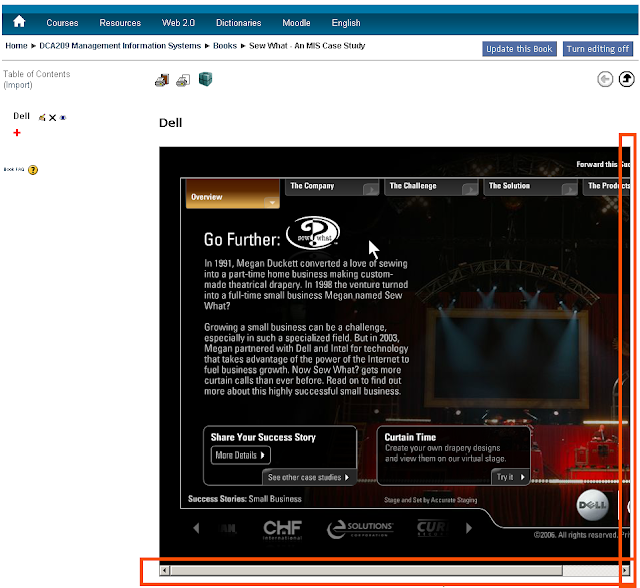
Task: Edit the Dell chapter pencil icon
Action: tap(42, 118)
